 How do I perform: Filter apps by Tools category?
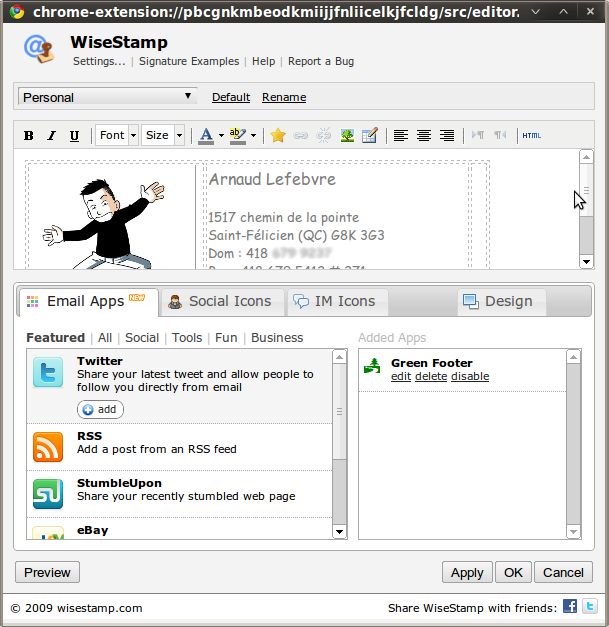pos(187,338)
